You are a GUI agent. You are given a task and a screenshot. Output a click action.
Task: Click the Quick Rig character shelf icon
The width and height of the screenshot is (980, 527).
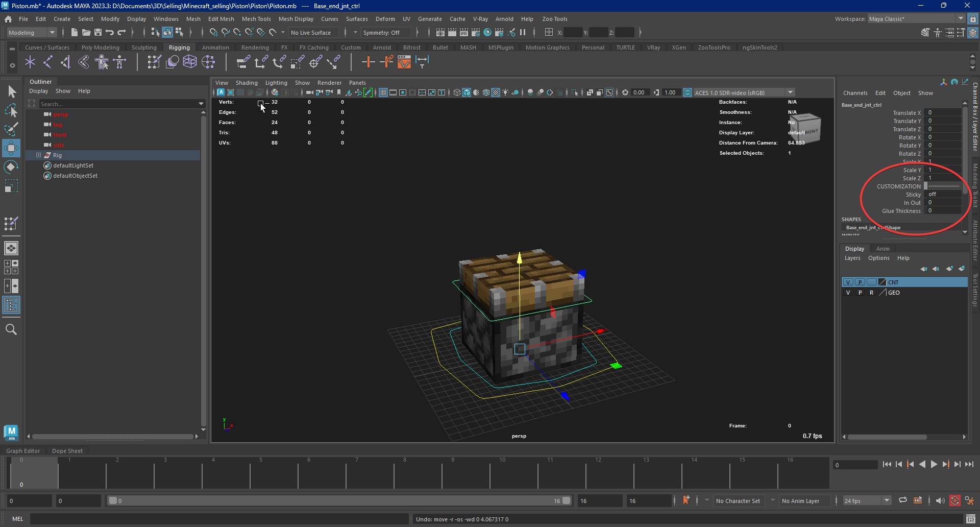tap(102, 62)
